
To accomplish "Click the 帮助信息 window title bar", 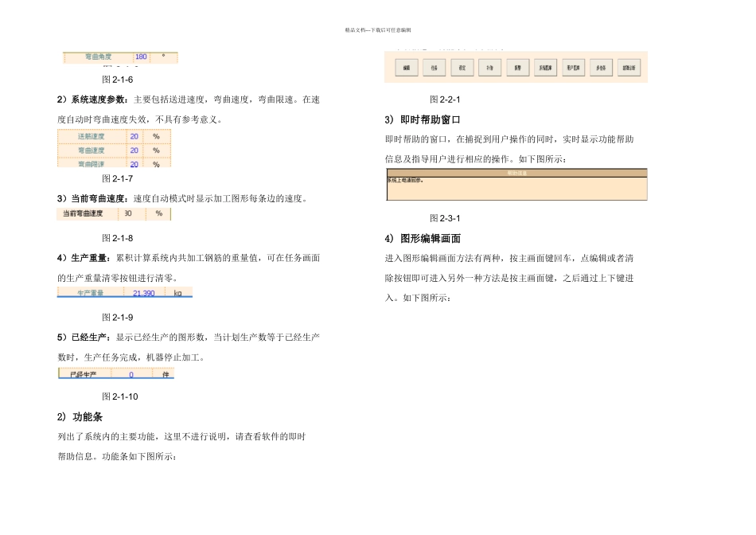I will click(x=516, y=173).
